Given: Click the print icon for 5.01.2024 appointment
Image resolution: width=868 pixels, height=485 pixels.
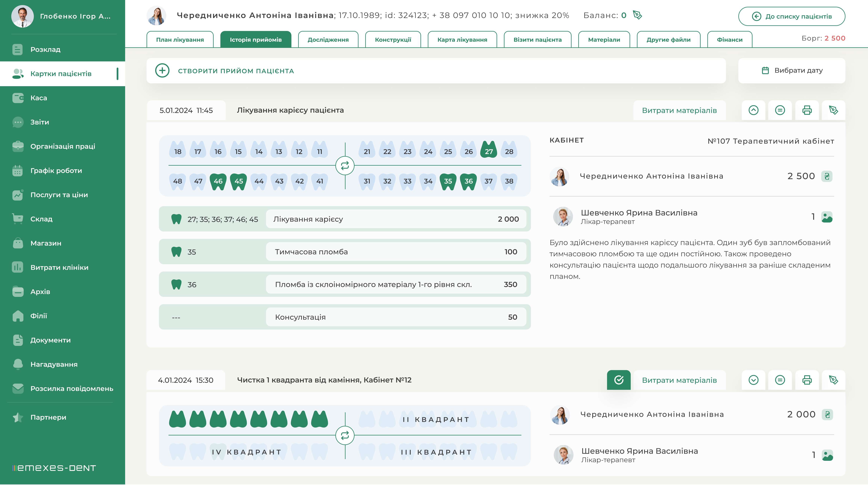Looking at the screenshot, I should point(807,110).
